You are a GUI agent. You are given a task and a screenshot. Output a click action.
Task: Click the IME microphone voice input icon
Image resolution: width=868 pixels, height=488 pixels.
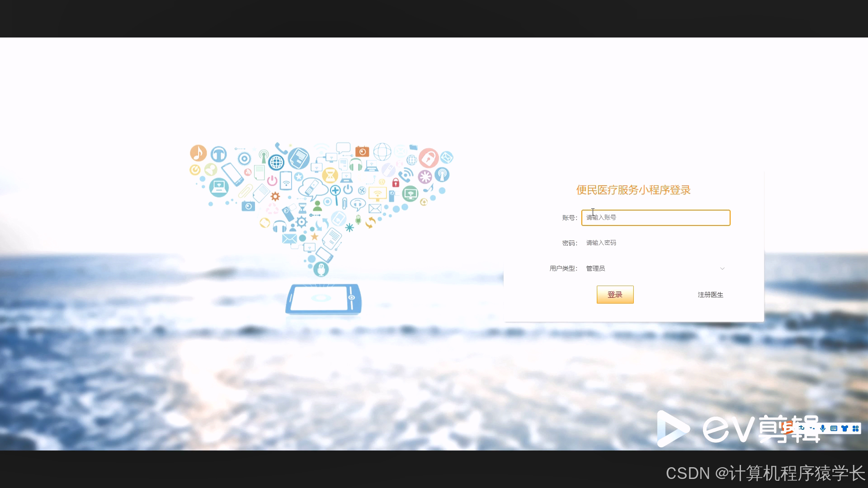pyautogui.click(x=823, y=428)
